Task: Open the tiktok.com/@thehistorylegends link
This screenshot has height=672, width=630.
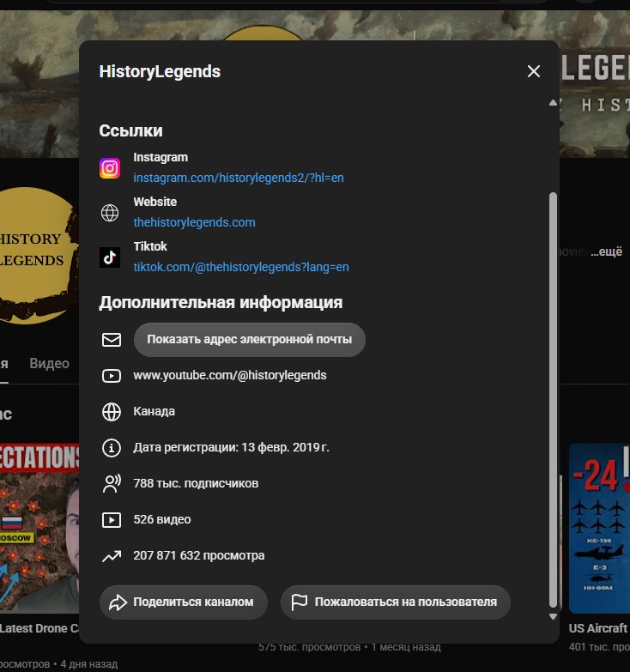Action: [241, 267]
